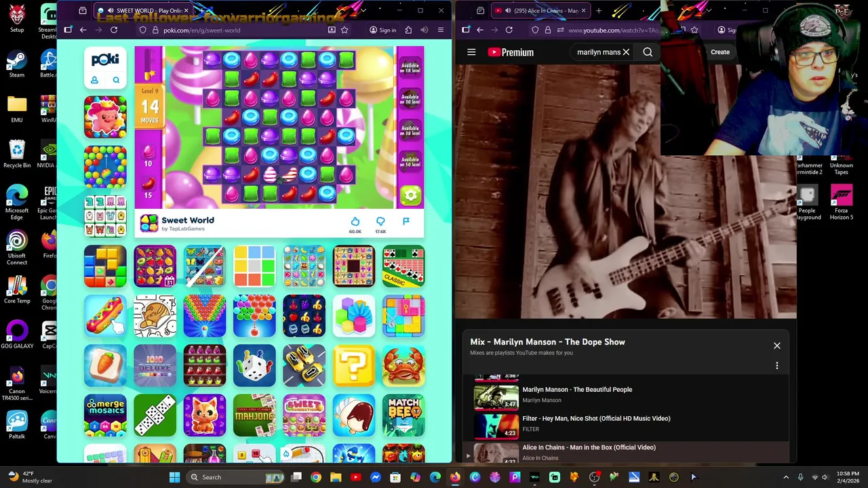The image size is (868, 488).
Task: Open the orange question mark game tile
Action: pos(353,366)
